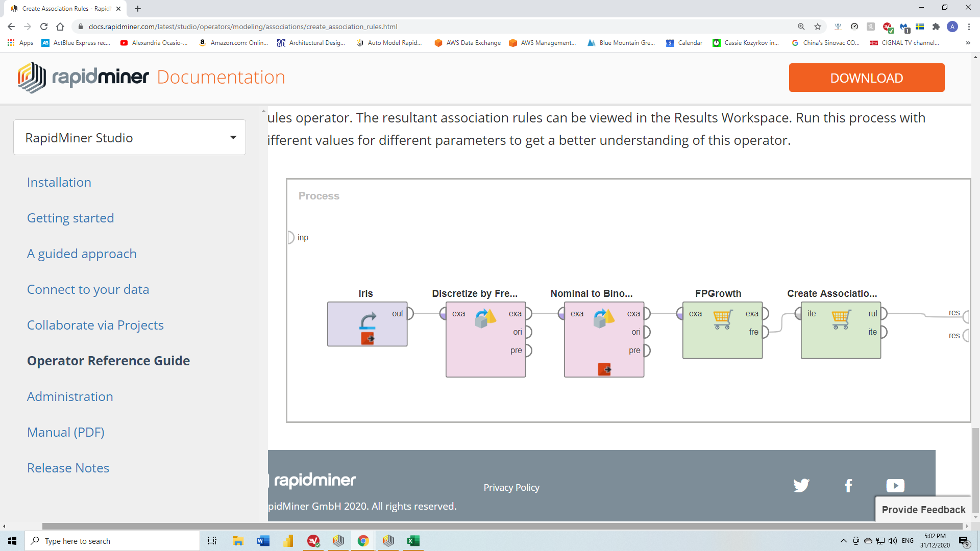Open the taskbar clock and date

[x=935, y=541]
